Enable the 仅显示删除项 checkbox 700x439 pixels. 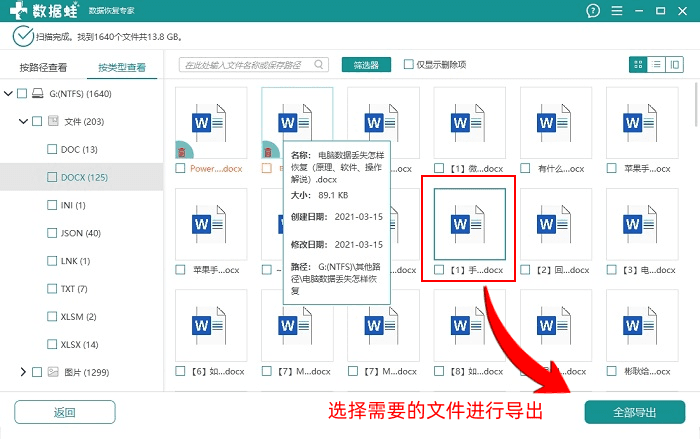tap(409, 65)
